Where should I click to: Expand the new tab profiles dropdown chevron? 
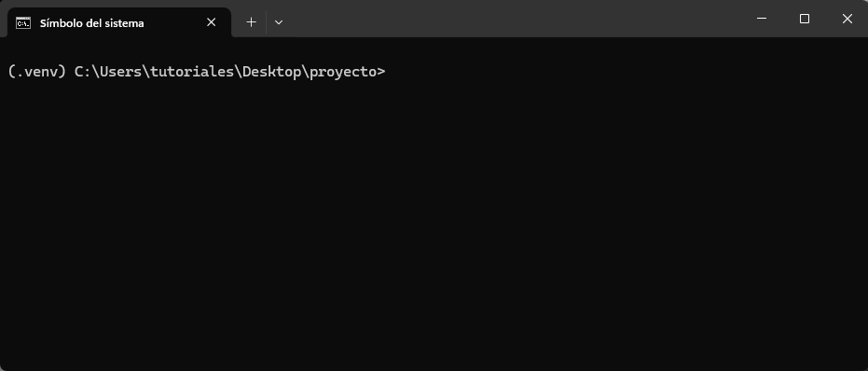pyautogui.click(x=279, y=22)
